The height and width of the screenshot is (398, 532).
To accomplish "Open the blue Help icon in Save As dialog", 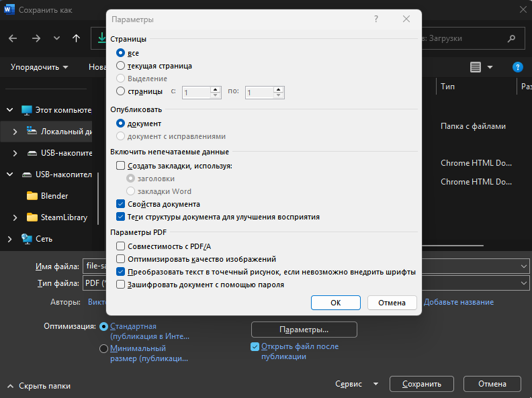I will coord(517,67).
